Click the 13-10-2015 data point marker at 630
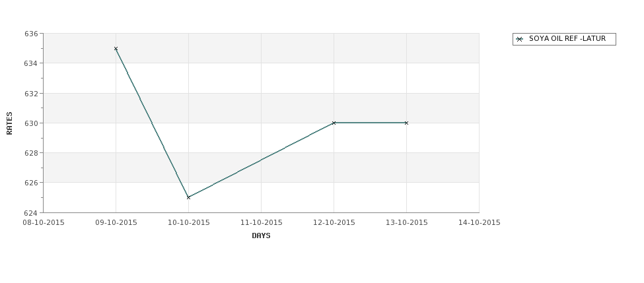 click(407, 123)
